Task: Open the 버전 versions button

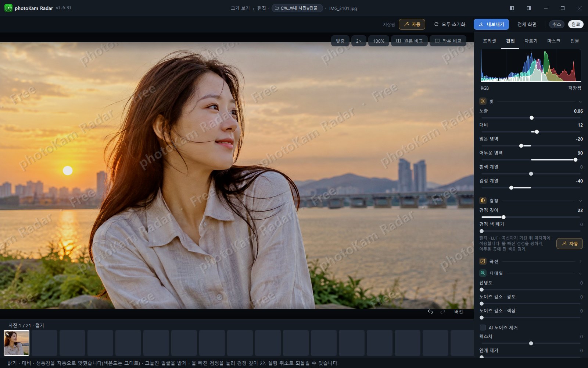Action: (x=458, y=312)
